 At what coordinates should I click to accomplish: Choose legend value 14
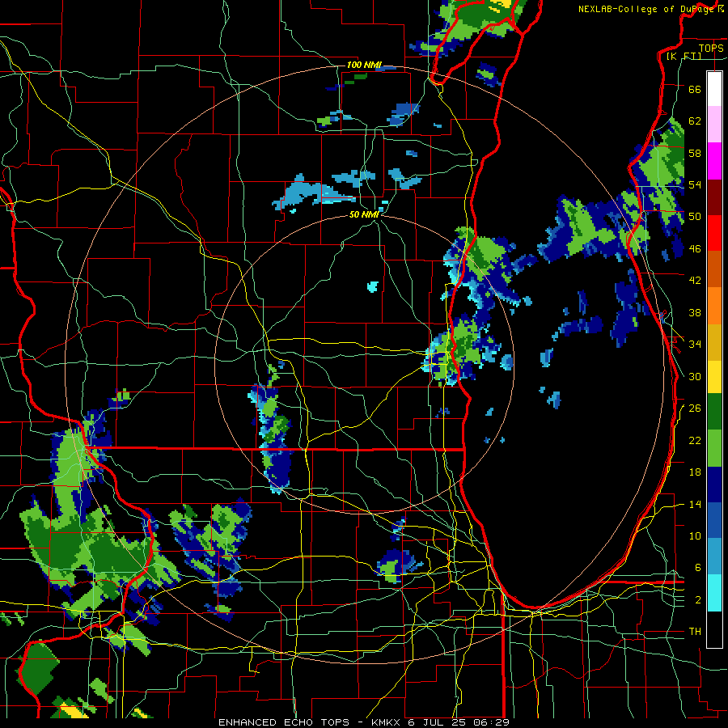pyautogui.click(x=695, y=504)
